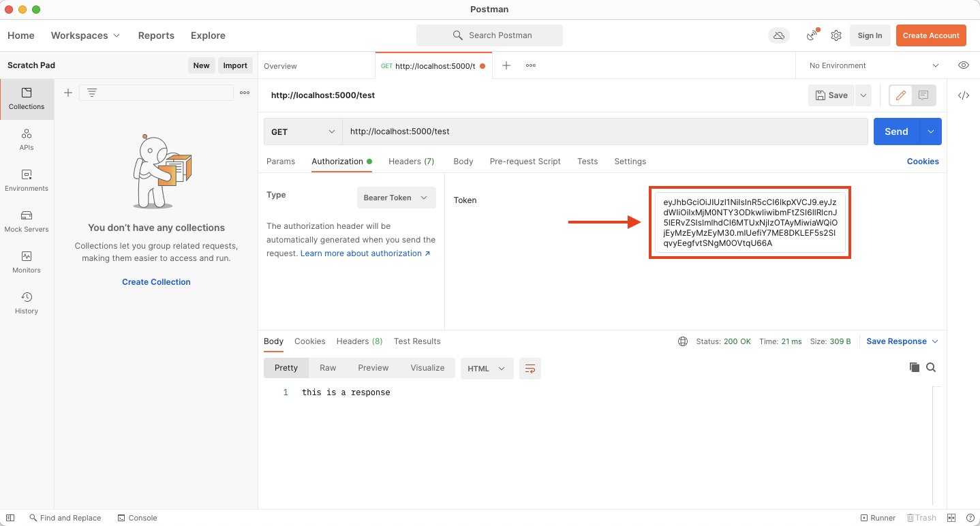Viewport: 980px width, 526px height.
Task: Switch to the Raw response view tab
Action: coord(328,368)
